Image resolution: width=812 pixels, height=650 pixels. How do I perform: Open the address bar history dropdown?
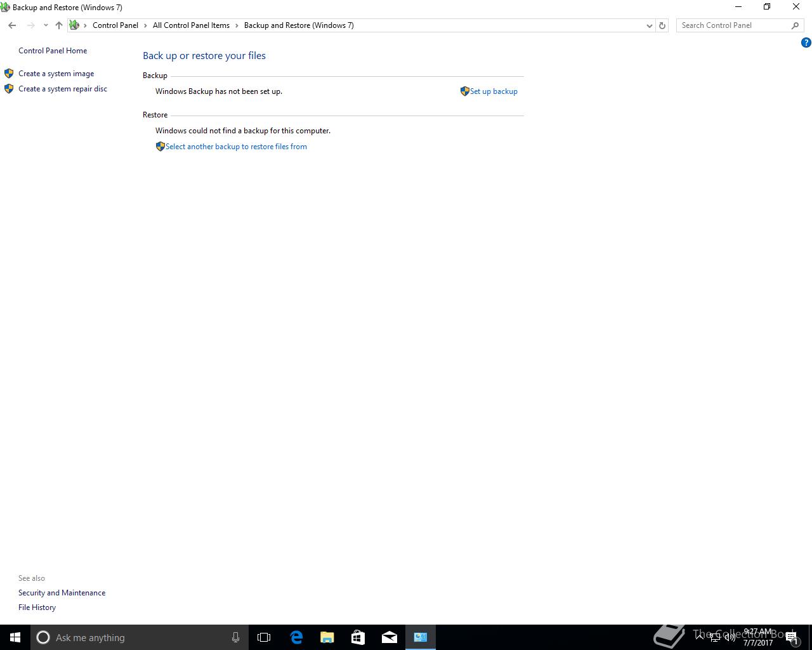point(649,25)
